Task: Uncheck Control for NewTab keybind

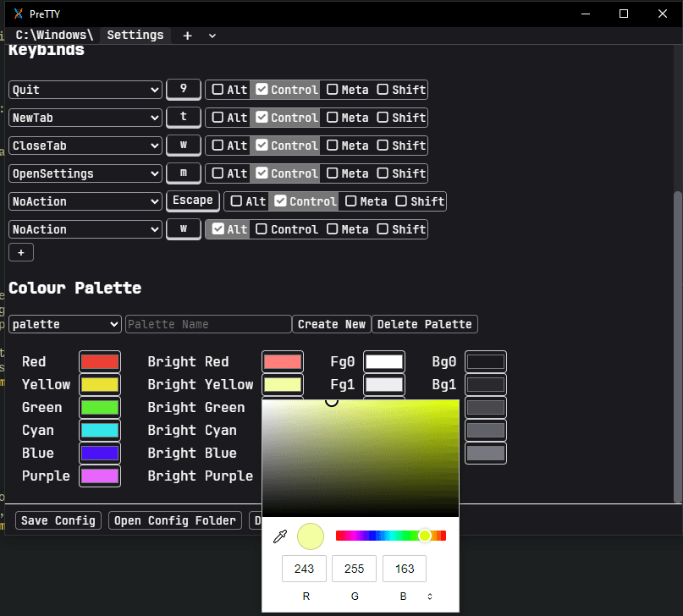Action: click(x=262, y=118)
